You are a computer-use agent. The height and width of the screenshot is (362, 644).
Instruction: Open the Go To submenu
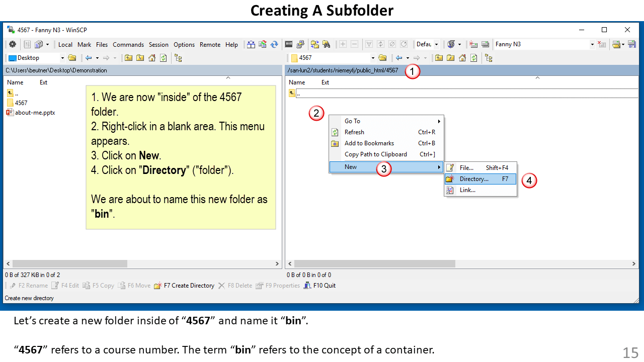pyautogui.click(x=386, y=121)
